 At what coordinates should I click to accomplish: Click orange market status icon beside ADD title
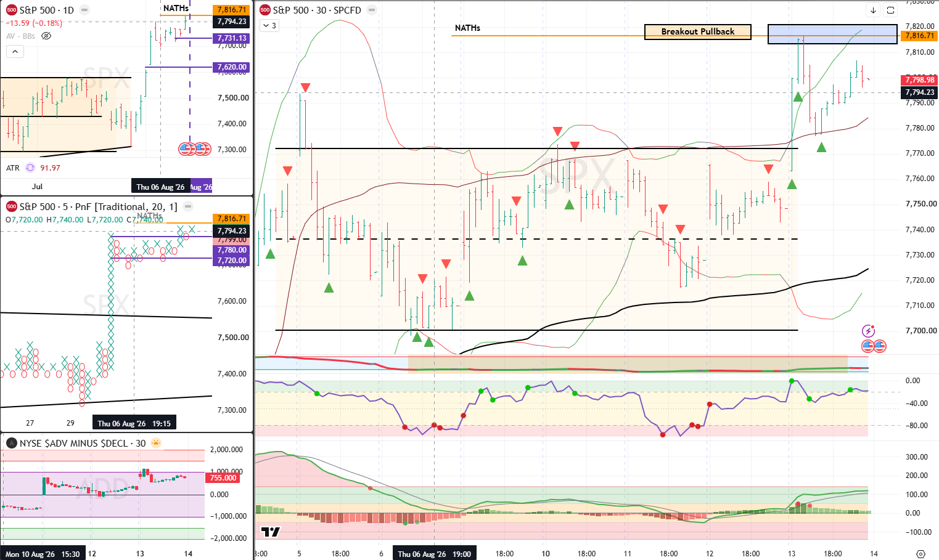tap(155, 443)
